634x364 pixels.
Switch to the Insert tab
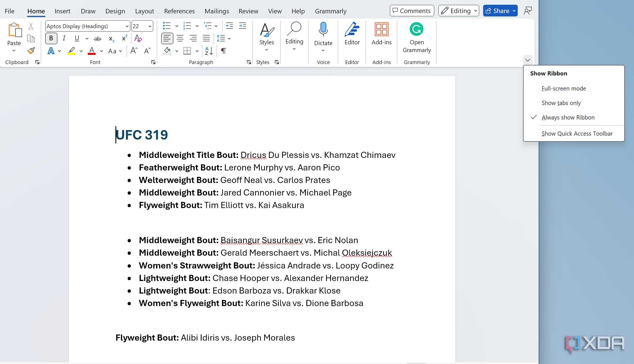(62, 11)
